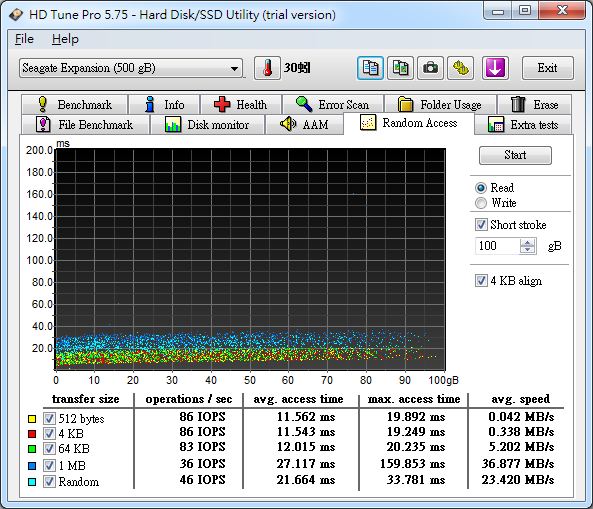Image resolution: width=593 pixels, height=509 pixels.
Task: Uncheck the Short stroke checkbox
Action: click(x=481, y=225)
